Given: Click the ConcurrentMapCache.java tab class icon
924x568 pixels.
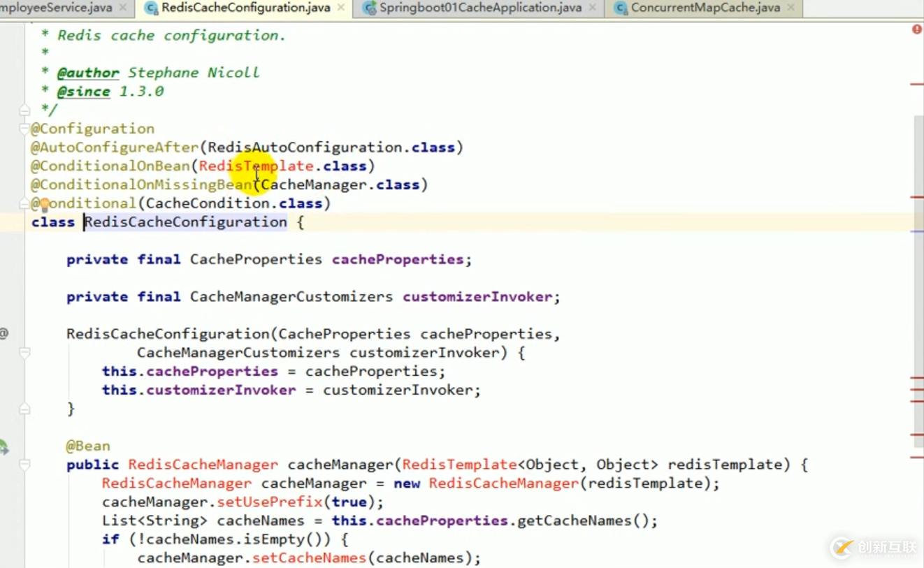Looking at the screenshot, I should coord(621,8).
